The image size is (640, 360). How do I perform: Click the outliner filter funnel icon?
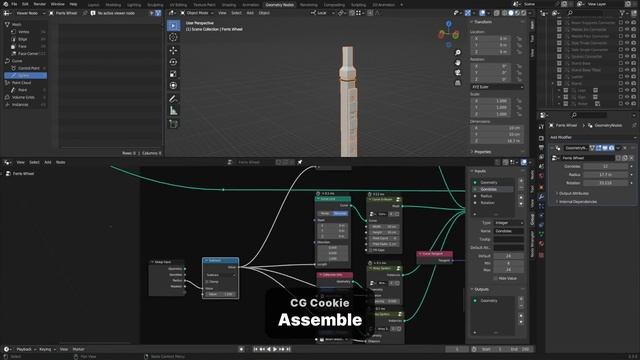coord(623,13)
